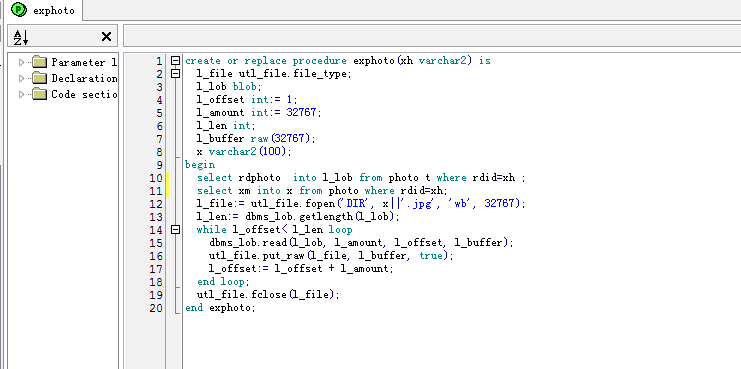Click 'utl_file.fclose' on line 19

[241, 295]
